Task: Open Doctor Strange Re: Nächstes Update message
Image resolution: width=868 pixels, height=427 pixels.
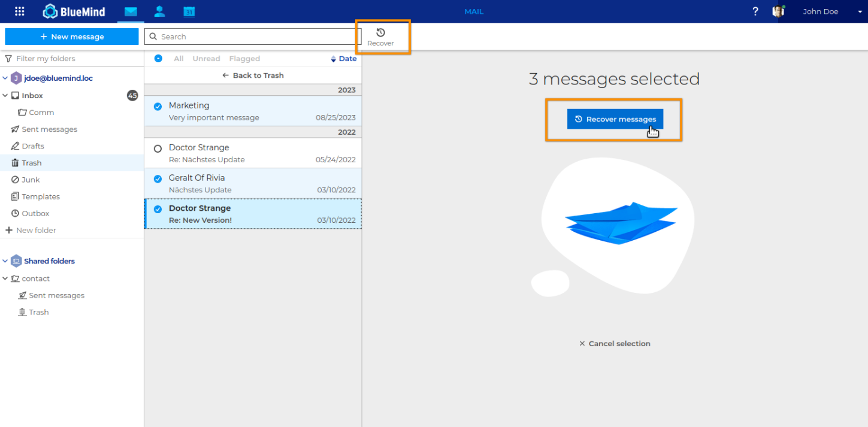Action: tap(253, 153)
